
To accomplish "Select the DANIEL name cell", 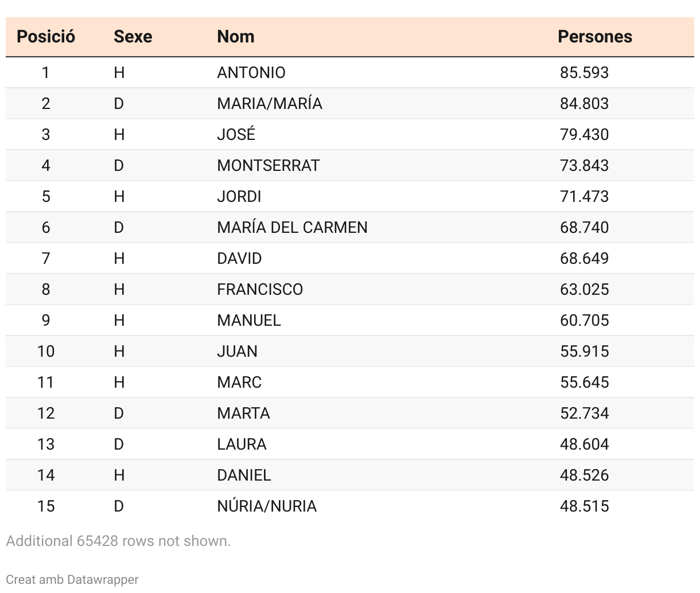I will pyautogui.click(x=244, y=475).
